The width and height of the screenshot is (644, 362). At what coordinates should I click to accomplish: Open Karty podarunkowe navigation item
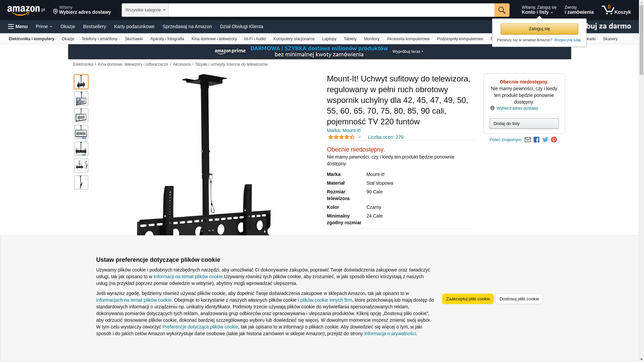pos(134,26)
